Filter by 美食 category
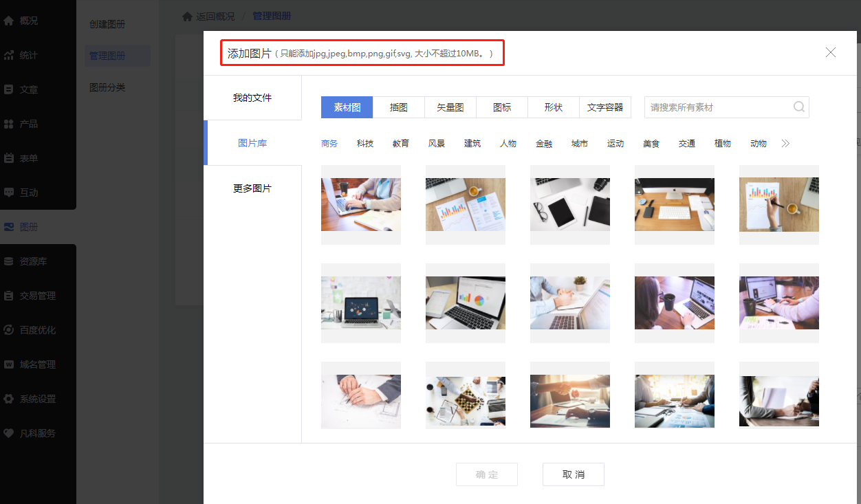Viewport: 861px width, 504px height. (x=651, y=144)
